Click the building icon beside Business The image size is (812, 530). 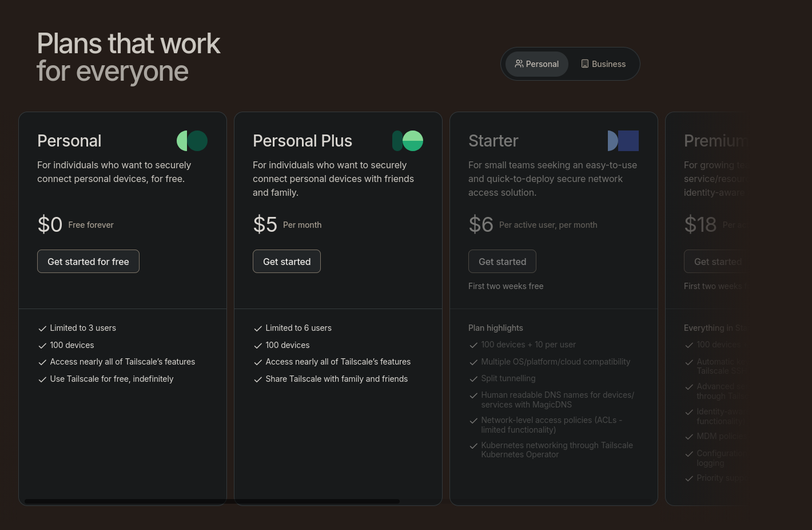coord(585,64)
